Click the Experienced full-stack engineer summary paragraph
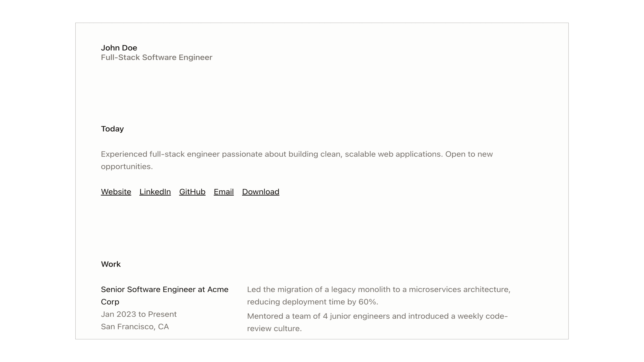 (297, 160)
